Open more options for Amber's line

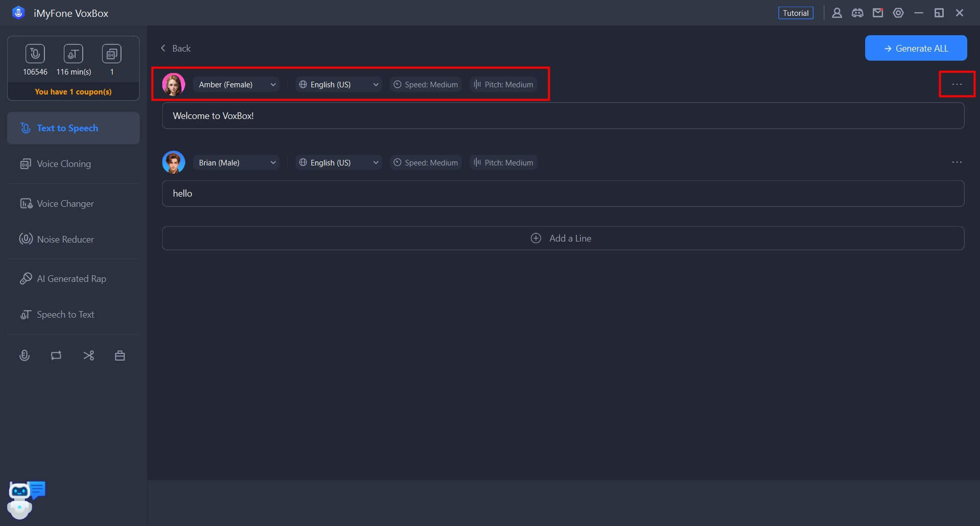click(x=957, y=84)
